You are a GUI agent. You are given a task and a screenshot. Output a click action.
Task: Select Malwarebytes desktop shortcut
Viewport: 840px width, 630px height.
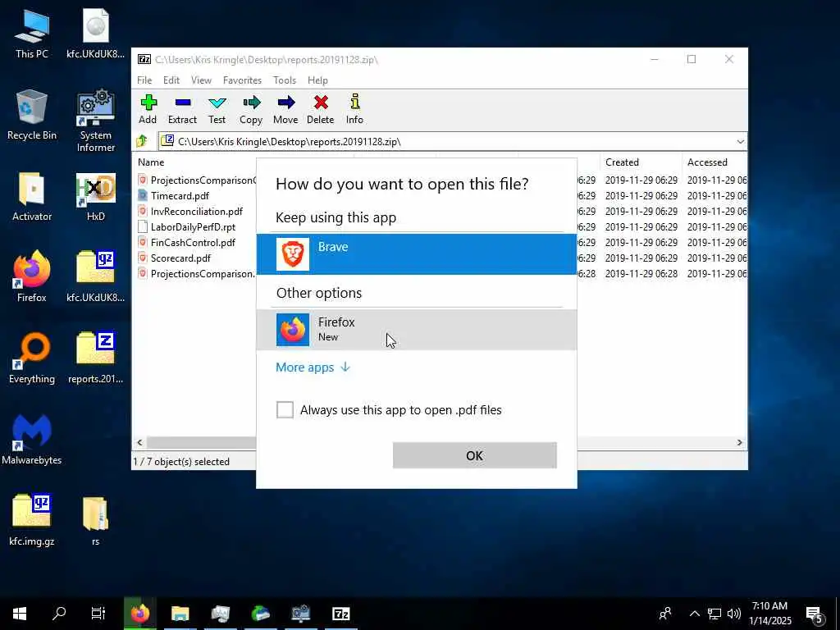(32, 440)
